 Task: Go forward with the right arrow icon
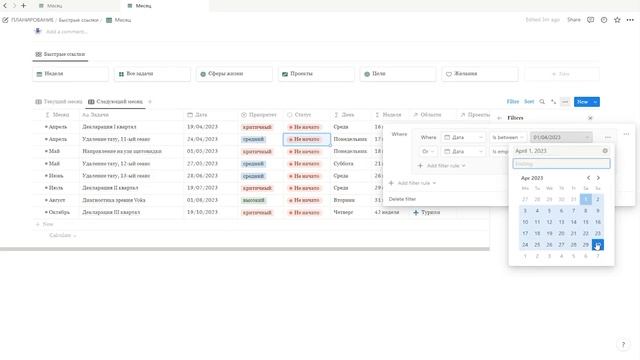tap(14, 6)
